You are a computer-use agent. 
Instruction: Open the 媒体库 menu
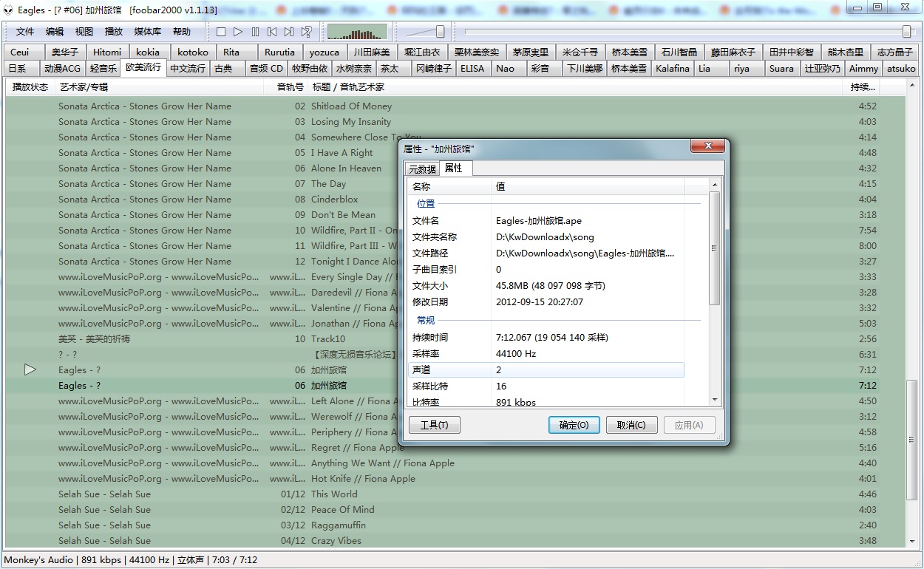click(148, 32)
